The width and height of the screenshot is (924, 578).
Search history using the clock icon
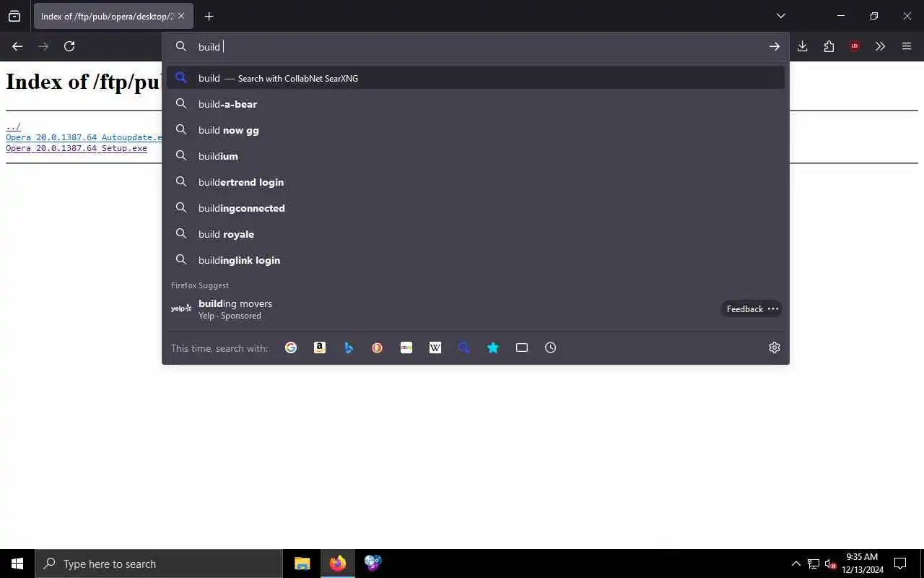[551, 348]
